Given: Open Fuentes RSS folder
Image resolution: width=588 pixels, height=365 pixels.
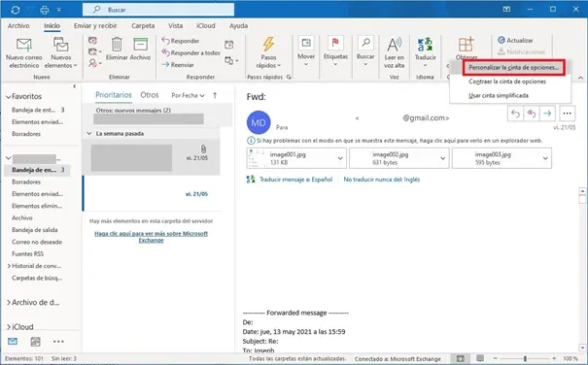Looking at the screenshot, I should [x=28, y=253].
